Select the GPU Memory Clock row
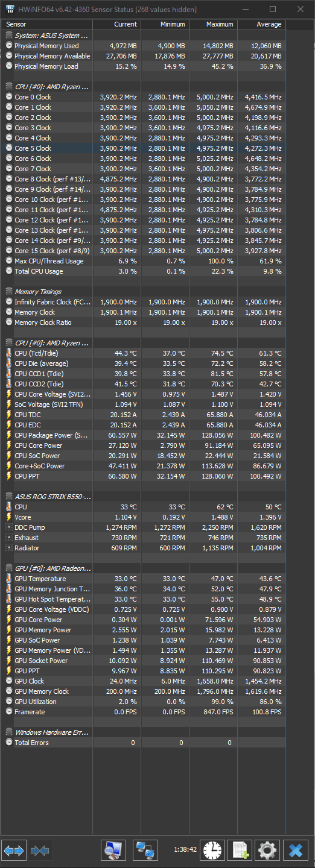The height and width of the screenshot is (868, 315). click(144, 691)
